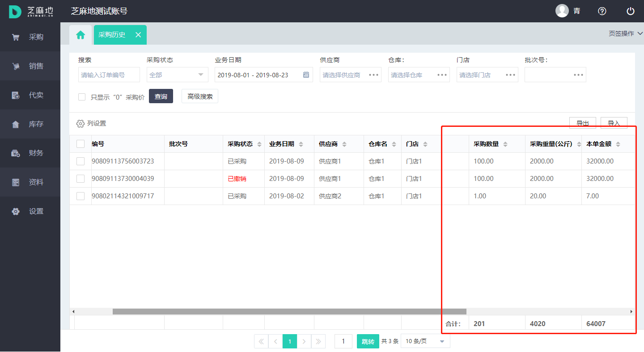Open the 销售 sidebar icon
Image resolution: width=644 pixels, height=352 pixels.
coord(16,67)
